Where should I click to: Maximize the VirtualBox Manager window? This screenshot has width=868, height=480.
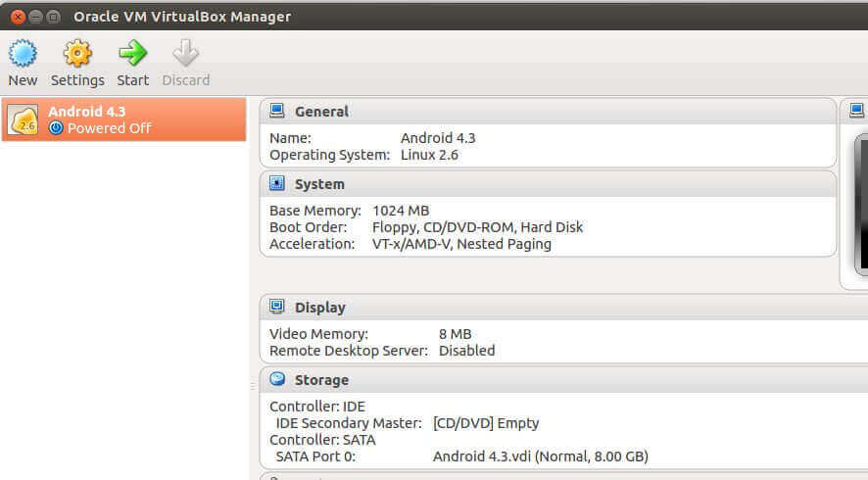point(53,17)
